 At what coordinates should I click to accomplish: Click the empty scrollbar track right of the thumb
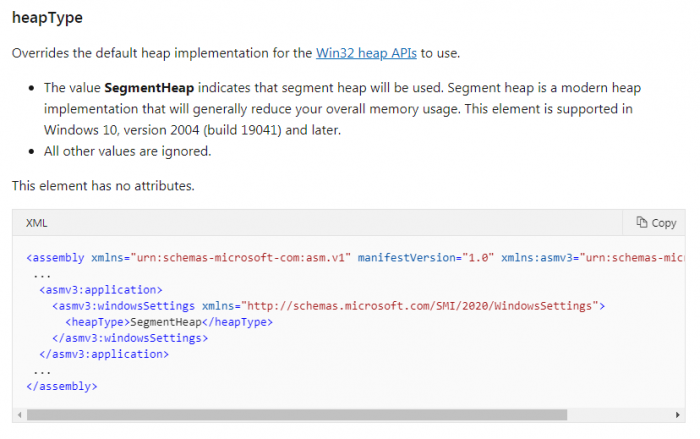pyautogui.click(x=620, y=414)
